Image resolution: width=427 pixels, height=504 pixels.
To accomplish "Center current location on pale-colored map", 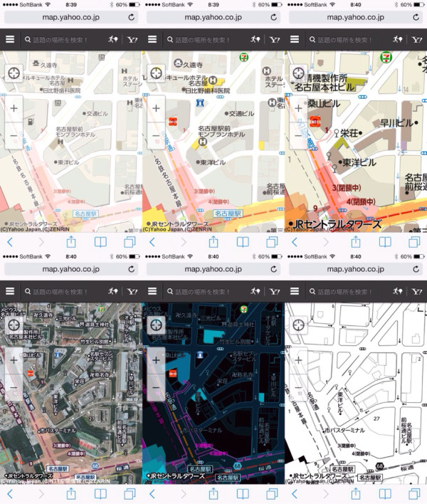I will (14, 73).
